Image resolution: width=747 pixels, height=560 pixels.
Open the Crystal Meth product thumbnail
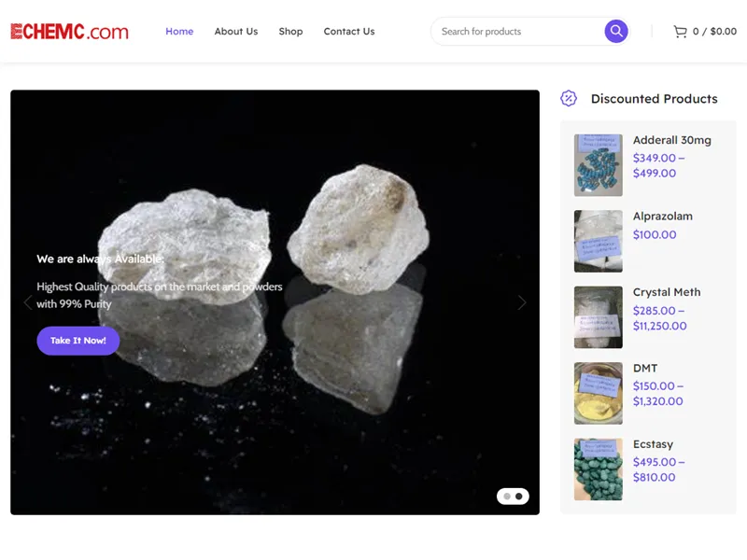tap(598, 316)
